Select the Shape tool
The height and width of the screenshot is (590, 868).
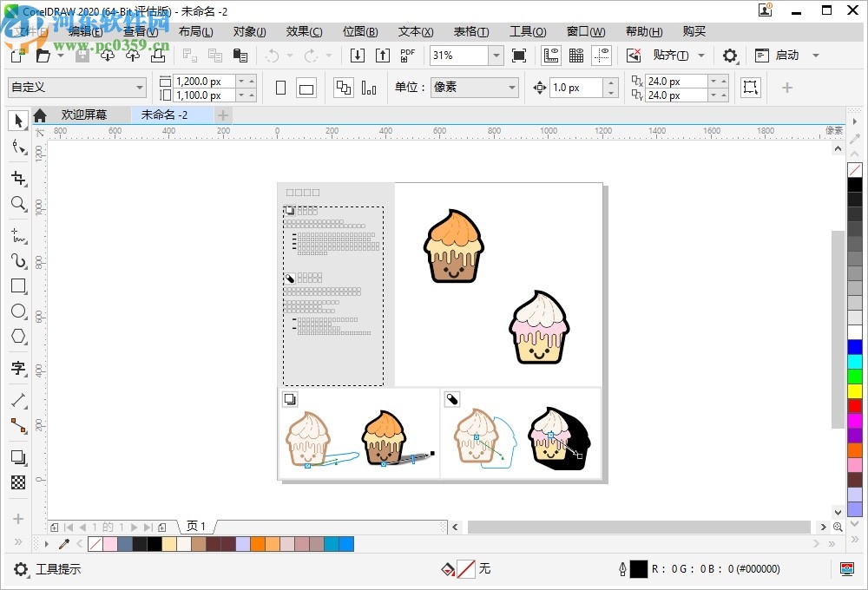18,147
